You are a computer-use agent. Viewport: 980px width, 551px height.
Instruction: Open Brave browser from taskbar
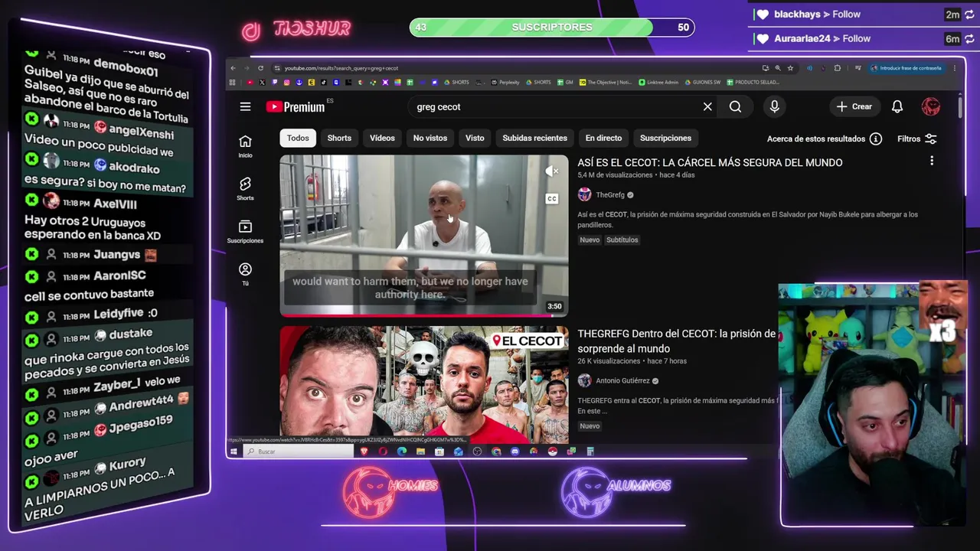coord(364,452)
